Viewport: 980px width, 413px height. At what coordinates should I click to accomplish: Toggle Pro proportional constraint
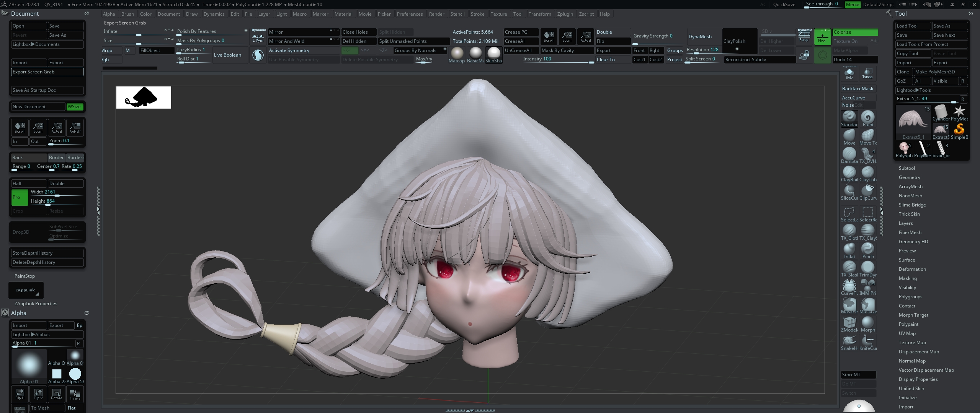point(20,197)
